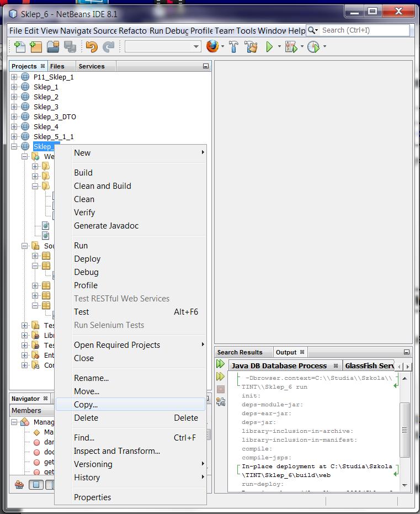Click the Output scrollbar up arrow

(x=405, y=378)
